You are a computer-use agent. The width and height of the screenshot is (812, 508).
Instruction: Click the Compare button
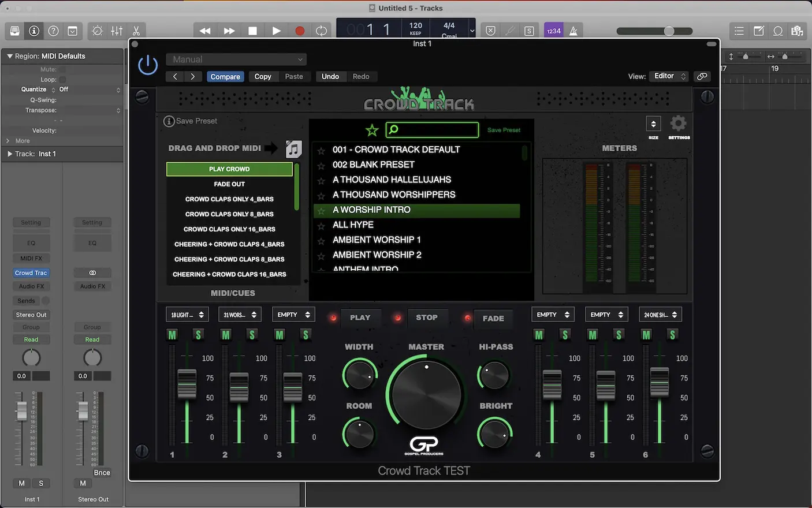point(225,76)
